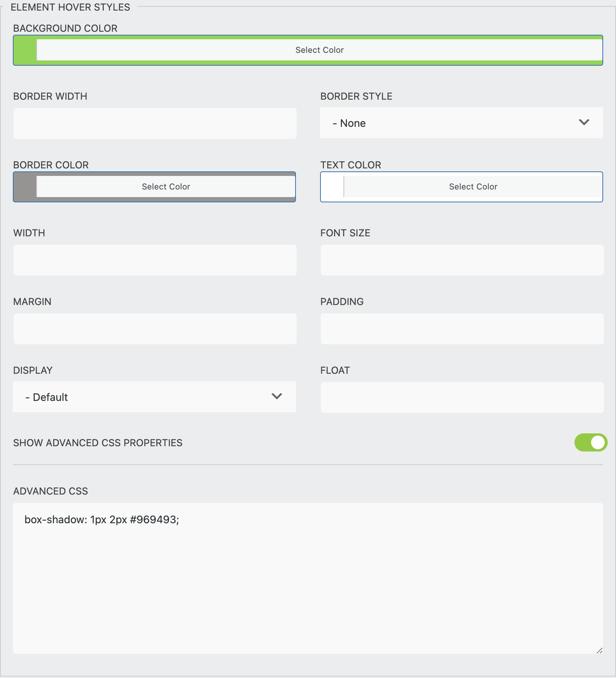The width and height of the screenshot is (616, 678).
Task: Click the Border Style dropdown chevron
Action: [584, 122]
